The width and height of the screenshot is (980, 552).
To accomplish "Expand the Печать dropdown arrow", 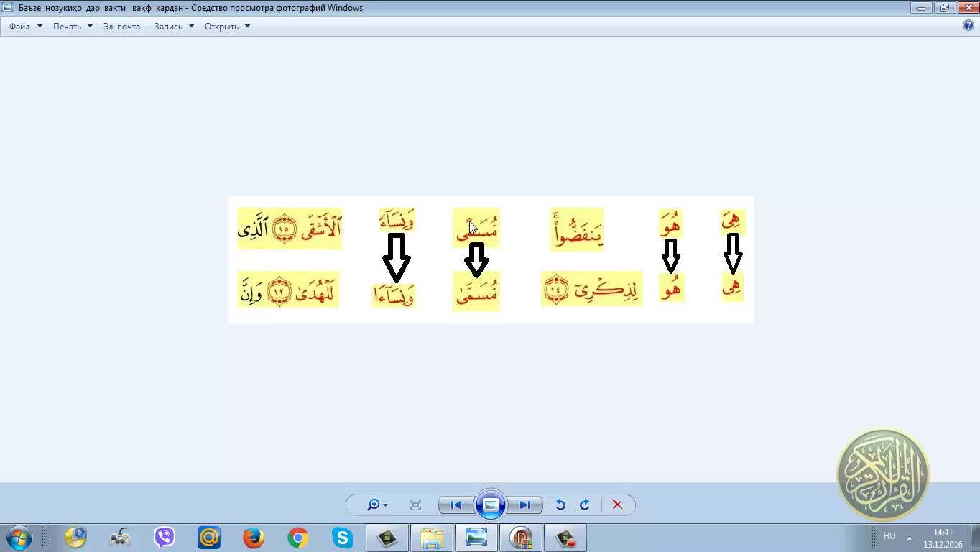I will (x=90, y=26).
